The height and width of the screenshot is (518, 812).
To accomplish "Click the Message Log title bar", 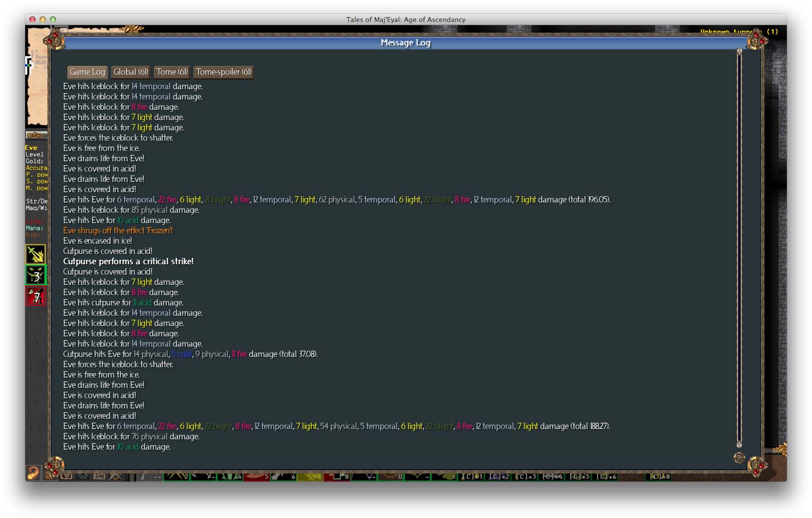I will pyautogui.click(x=405, y=43).
